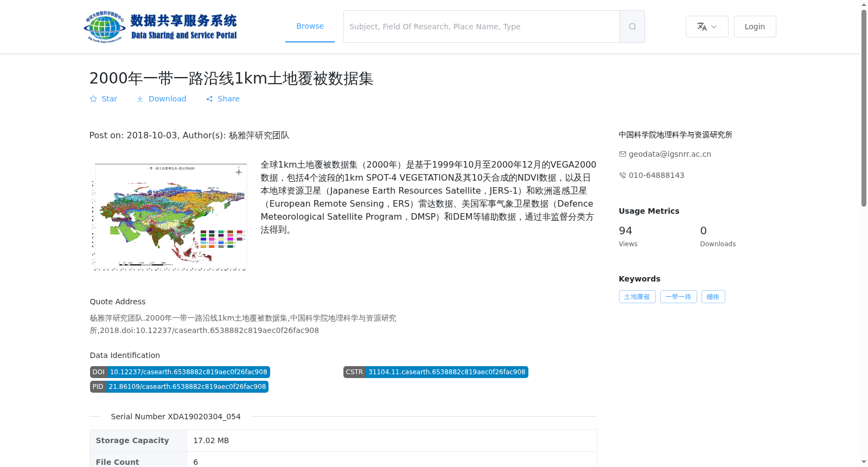The image size is (868, 467).
Task: Click the phone icon beside 010-64888143
Action: 622,175
